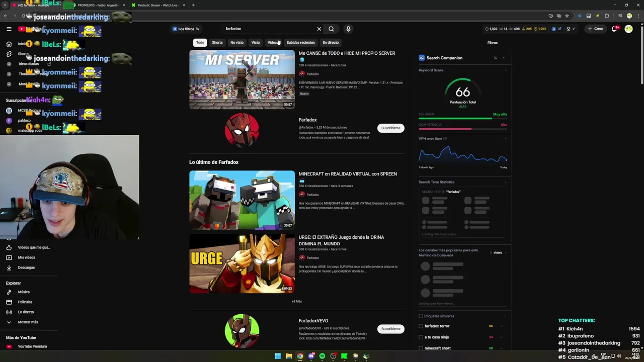This screenshot has height=362, width=644.
Task: Expand Mostrar más in the sidebar
Action: tap(29, 322)
